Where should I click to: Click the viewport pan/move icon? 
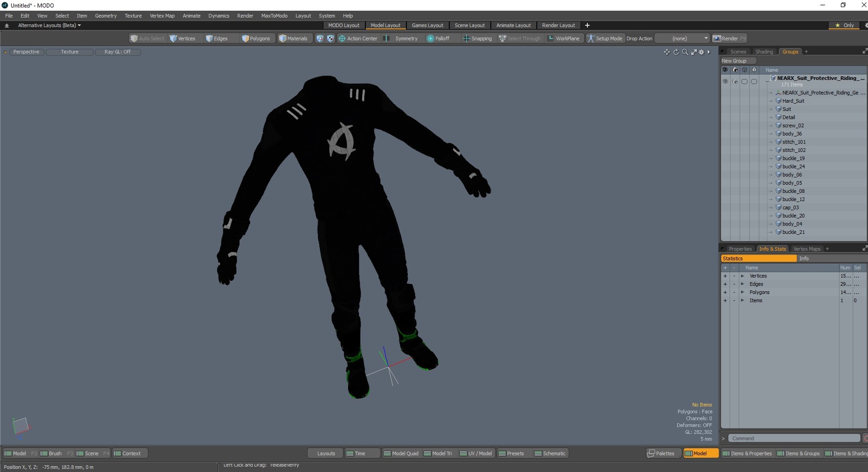click(667, 52)
